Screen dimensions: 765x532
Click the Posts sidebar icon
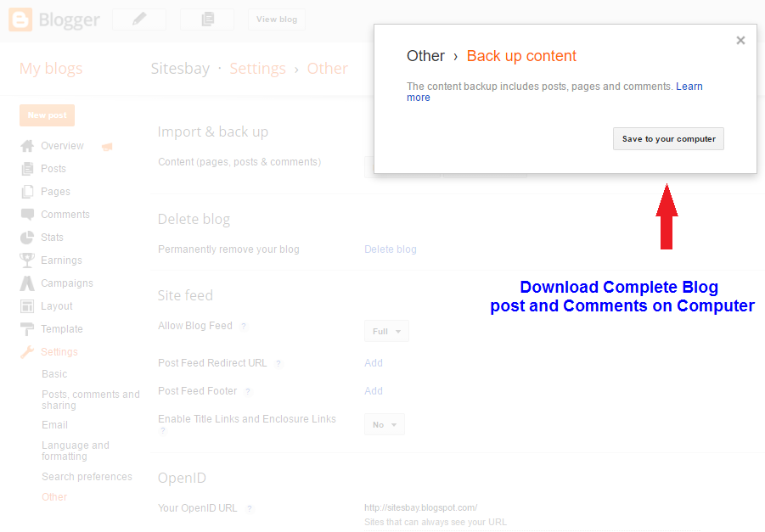27,169
